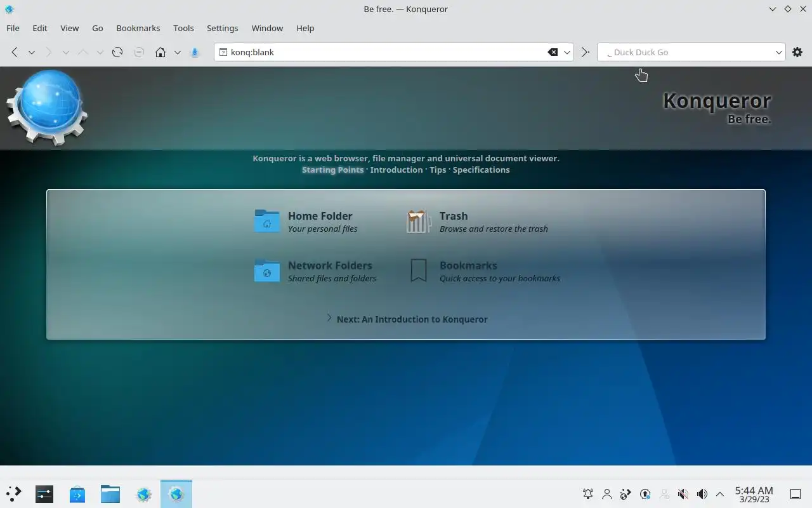Open System Settings from the taskbar

[x=44, y=493]
